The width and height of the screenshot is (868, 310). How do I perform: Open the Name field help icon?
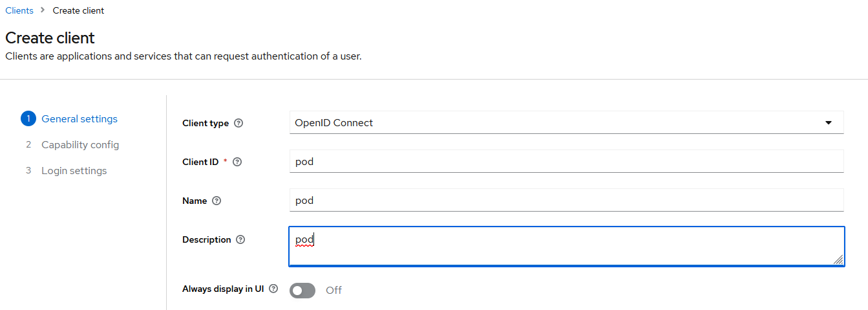click(x=217, y=201)
